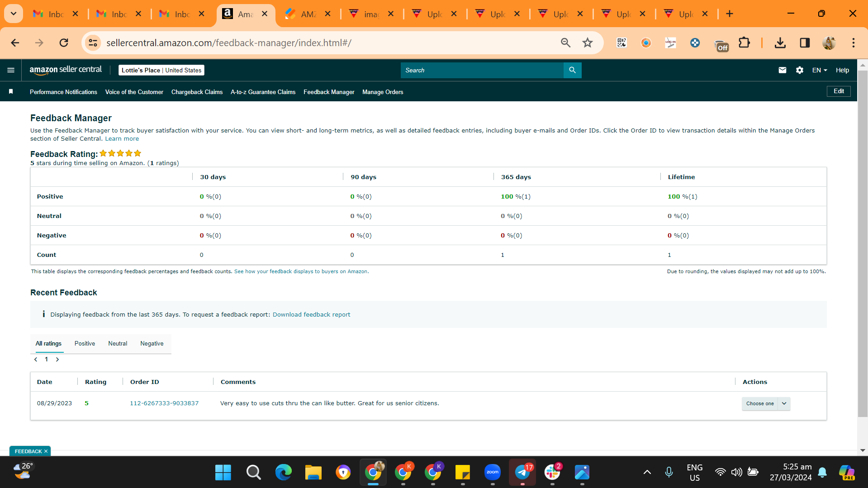Expand the EN language dropdown
The image size is (868, 488).
819,70
